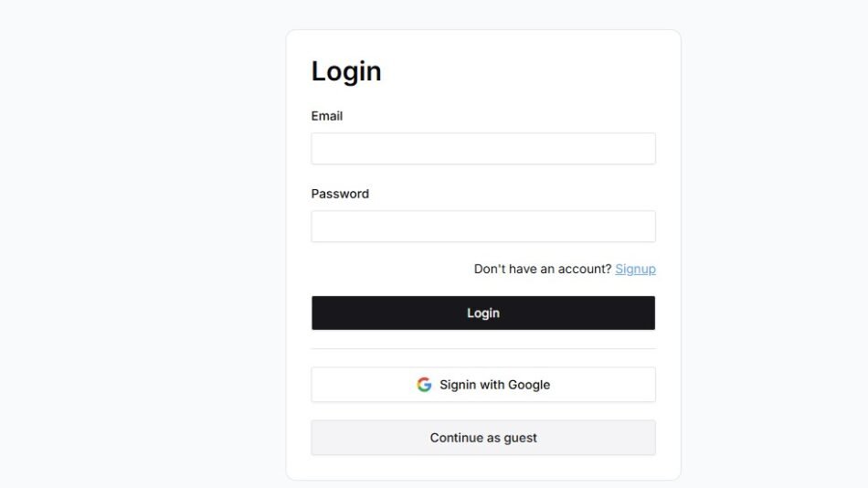Place cursor in the Email box
The width and height of the screenshot is (868, 488).
tap(482, 149)
